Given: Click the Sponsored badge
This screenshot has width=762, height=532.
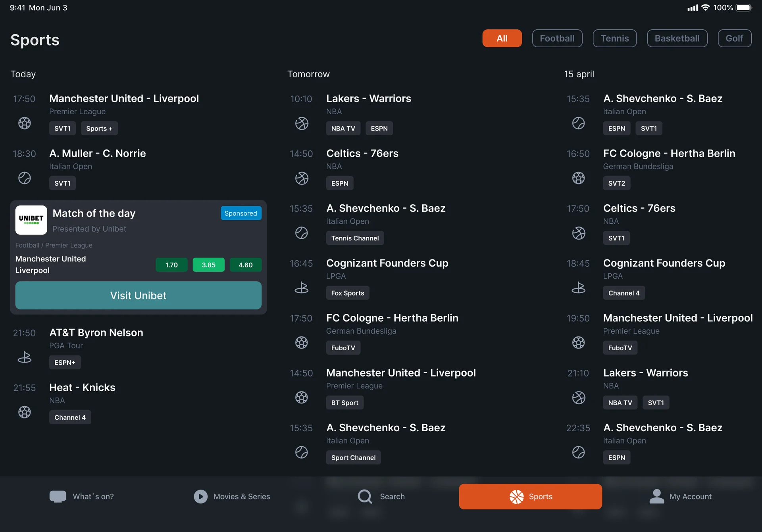Looking at the screenshot, I should pyautogui.click(x=241, y=213).
